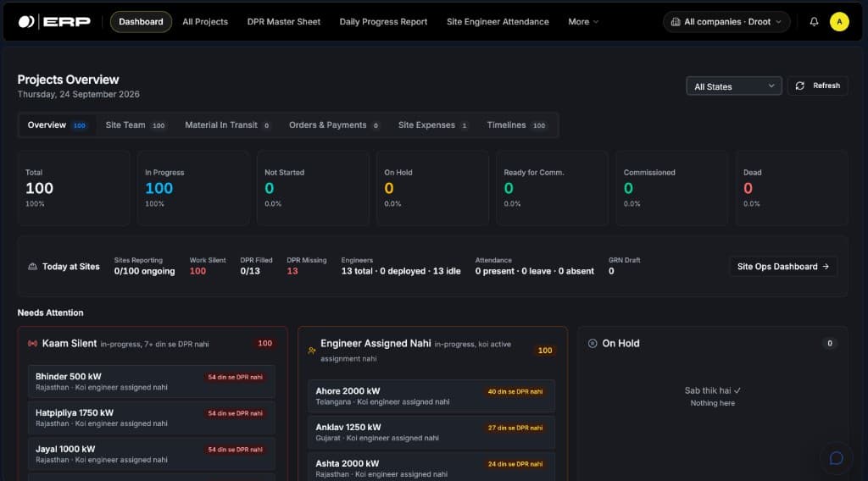
Task: Click the Not Started stat card
Action: coord(313,188)
